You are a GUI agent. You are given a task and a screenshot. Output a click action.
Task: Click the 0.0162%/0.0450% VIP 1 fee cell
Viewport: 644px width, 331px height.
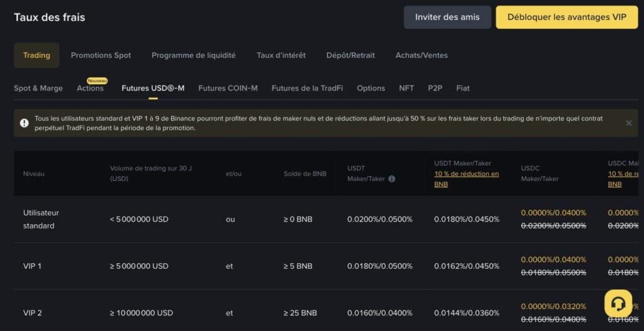467,266
